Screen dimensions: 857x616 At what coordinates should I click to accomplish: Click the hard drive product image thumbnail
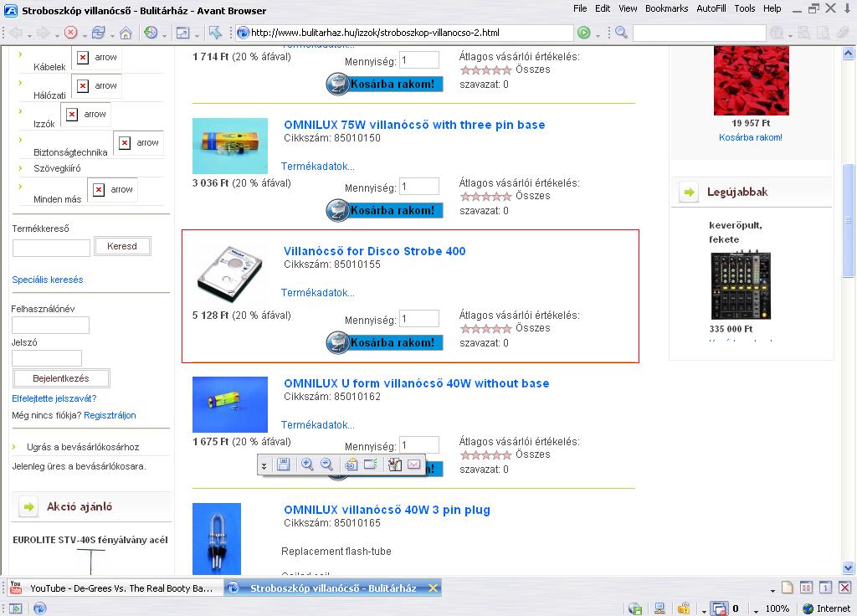(230, 274)
